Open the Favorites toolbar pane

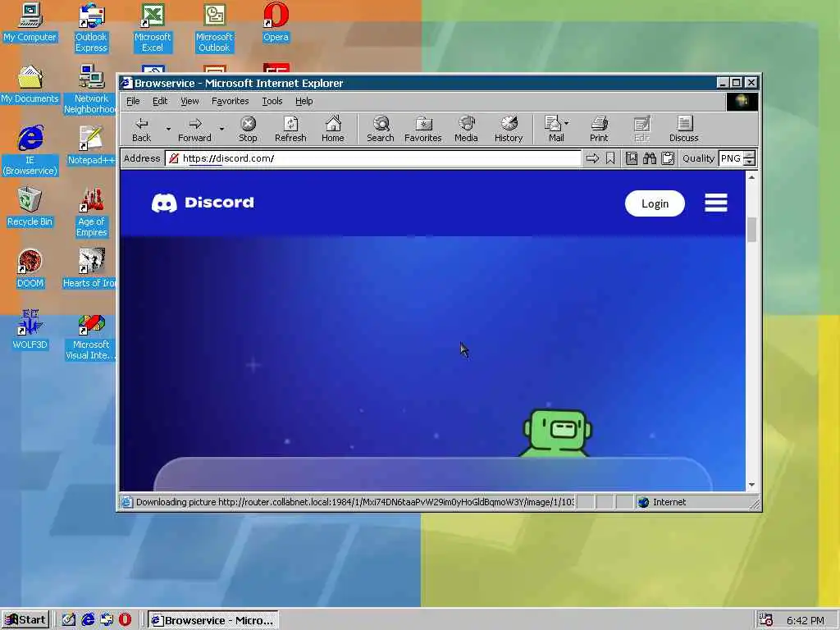pyautogui.click(x=422, y=129)
